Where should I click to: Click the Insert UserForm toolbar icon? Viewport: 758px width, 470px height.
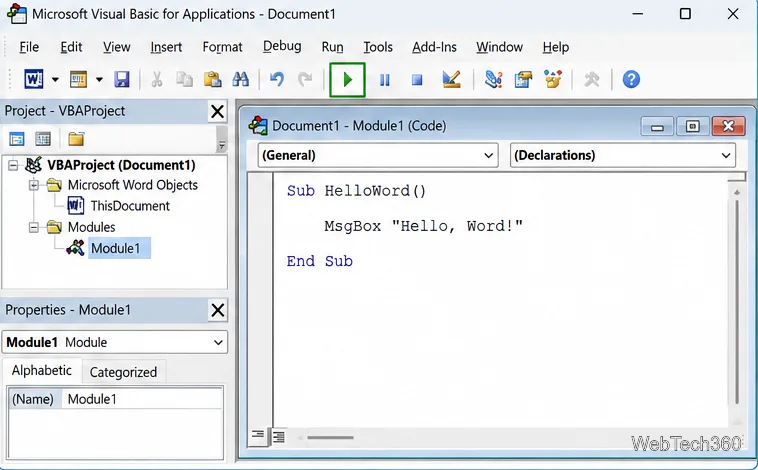[78, 79]
